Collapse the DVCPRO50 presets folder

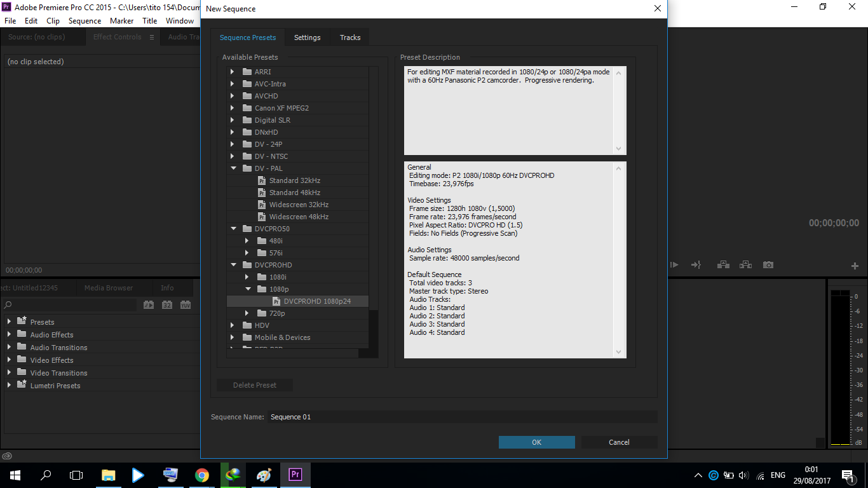[233, 229]
